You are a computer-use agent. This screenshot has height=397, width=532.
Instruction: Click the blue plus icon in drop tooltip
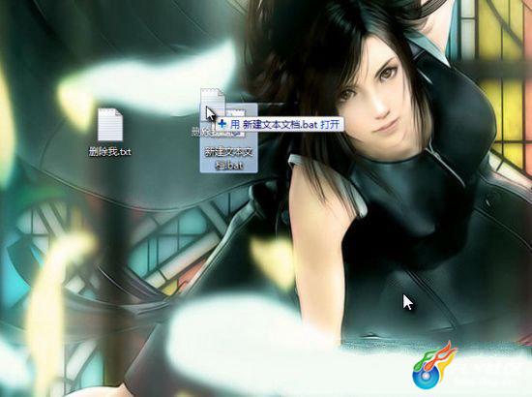(222, 124)
